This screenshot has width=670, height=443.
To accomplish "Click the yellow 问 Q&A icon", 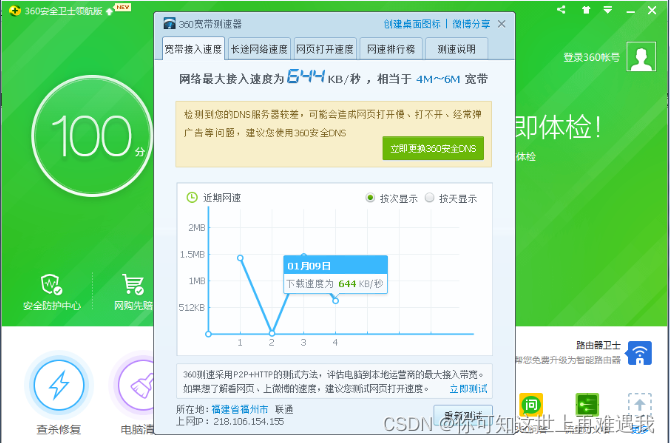I will click(531, 404).
